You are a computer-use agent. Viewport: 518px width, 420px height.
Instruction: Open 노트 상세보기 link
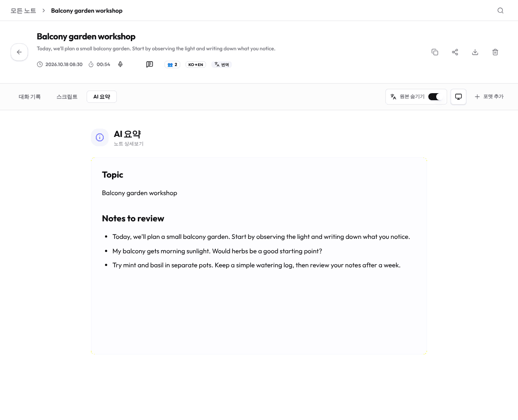tap(129, 144)
